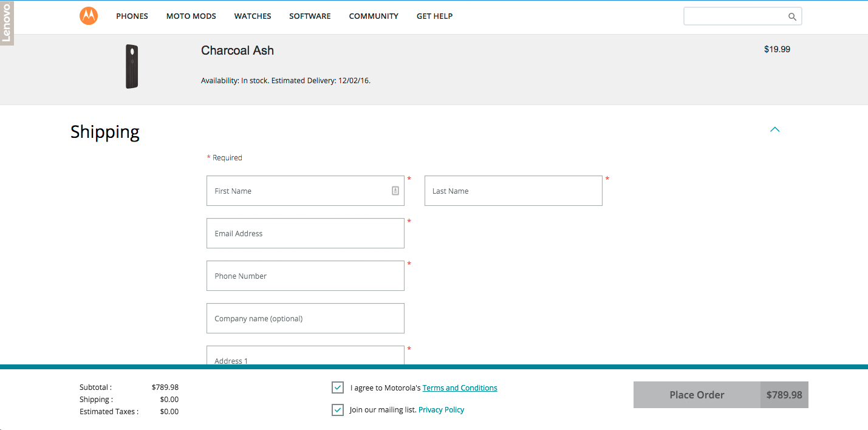868x430 pixels.
Task: Click the Charcoal Ash shell thumbnail
Action: pos(132,67)
